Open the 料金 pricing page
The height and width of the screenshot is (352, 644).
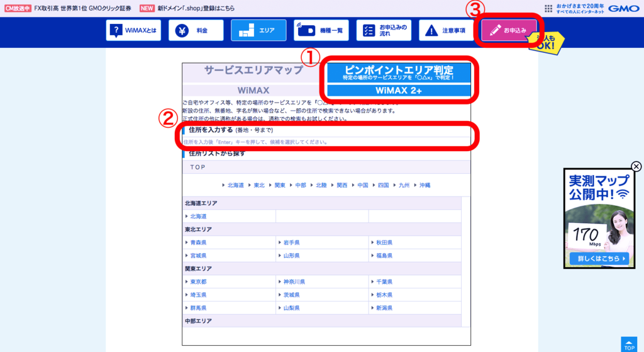pyautogui.click(x=196, y=30)
